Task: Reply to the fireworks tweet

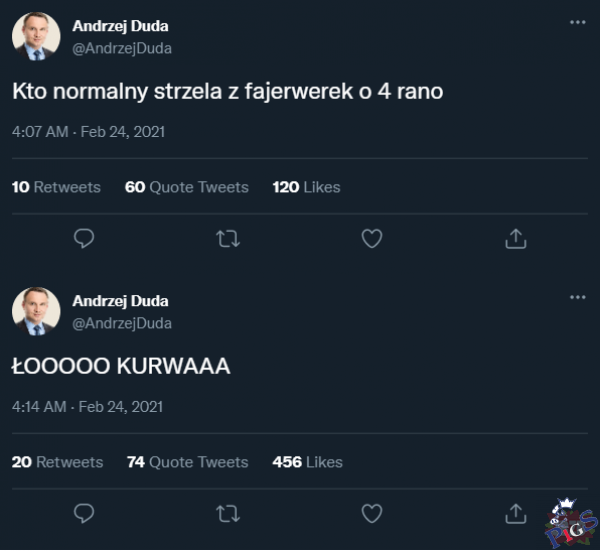Action: pyautogui.click(x=85, y=238)
